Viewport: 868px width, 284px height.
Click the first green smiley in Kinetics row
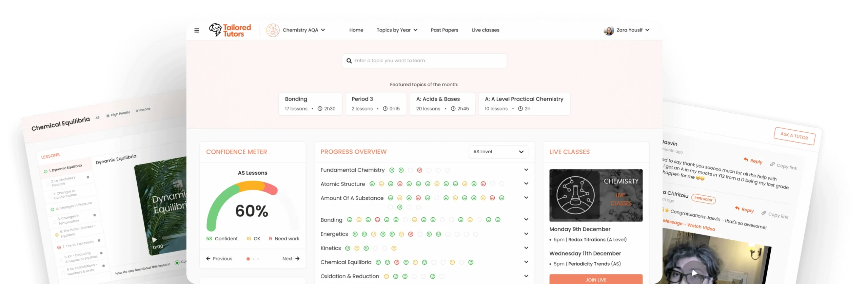[348, 248]
